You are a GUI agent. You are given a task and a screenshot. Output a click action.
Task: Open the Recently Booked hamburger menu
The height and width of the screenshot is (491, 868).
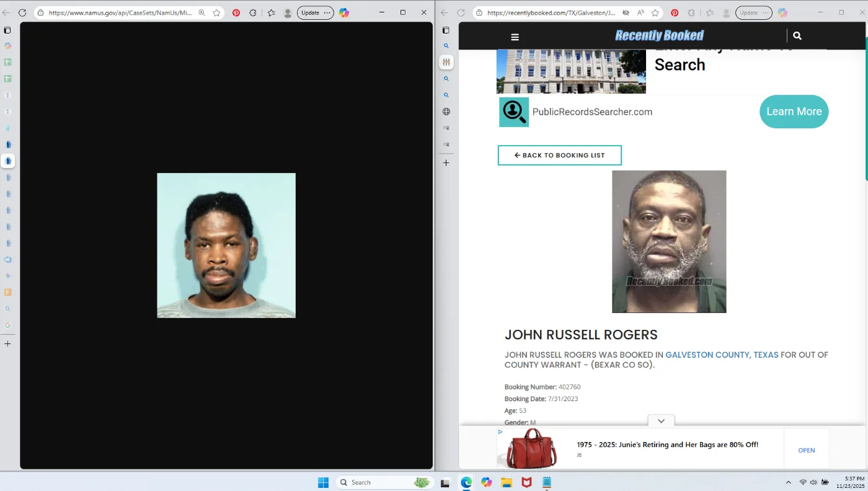(x=515, y=37)
